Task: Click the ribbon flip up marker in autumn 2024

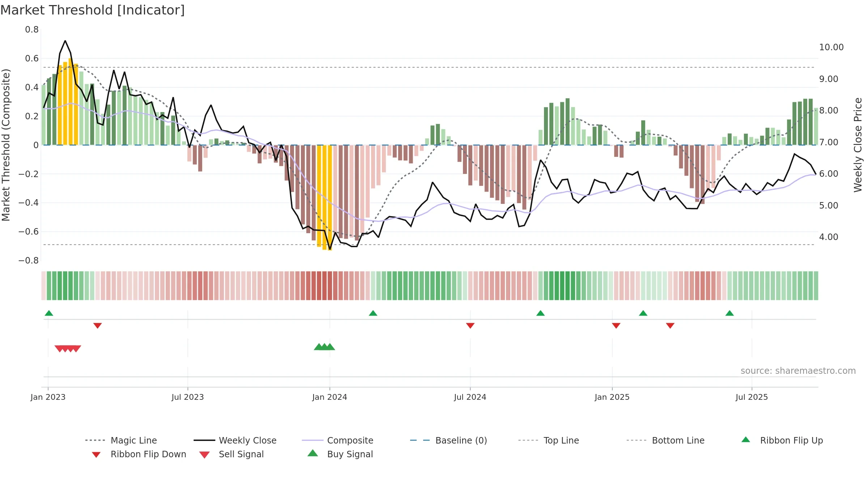Action: point(540,313)
